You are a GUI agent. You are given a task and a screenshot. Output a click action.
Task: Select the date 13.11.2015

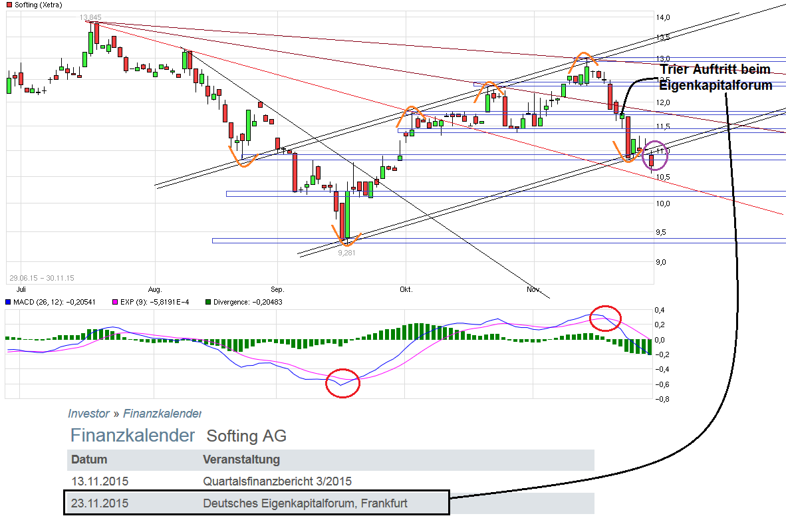tap(100, 481)
